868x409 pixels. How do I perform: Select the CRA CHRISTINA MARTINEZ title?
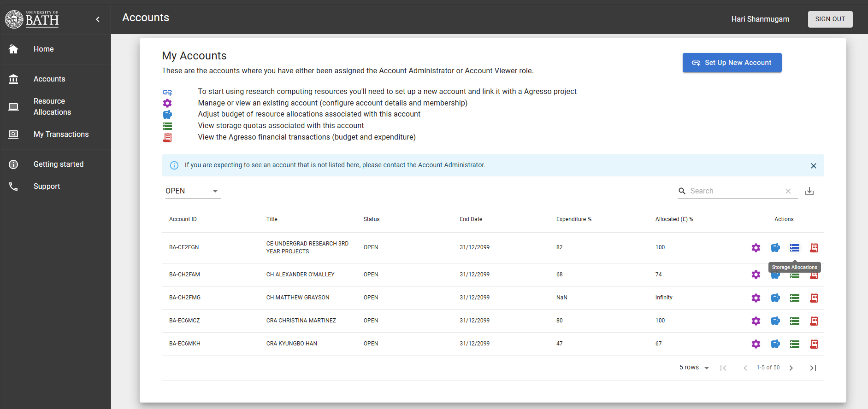[x=301, y=321]
